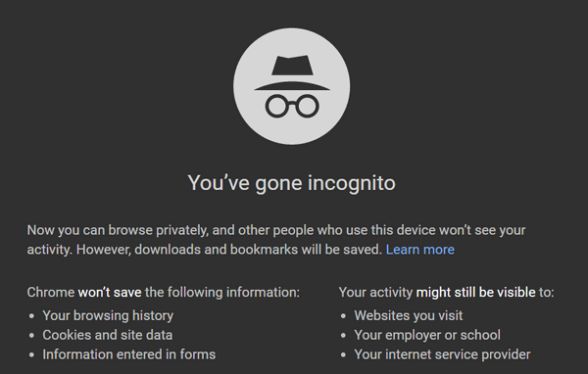Click the glasses in the incognito logo
The height and width of the screenshot is (374, 588).
pos(292,106)
